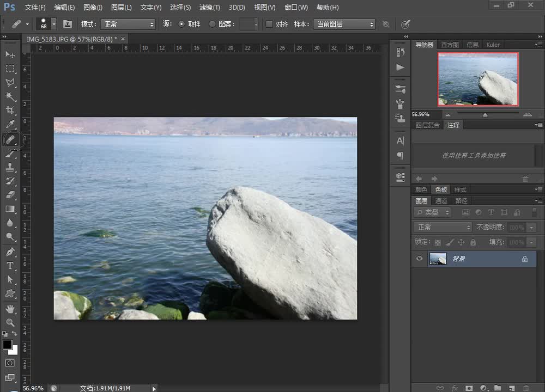Open the 模式 dropdown showing 正常
The width and height of the screenshot is (545, 392).
[129, 24]
